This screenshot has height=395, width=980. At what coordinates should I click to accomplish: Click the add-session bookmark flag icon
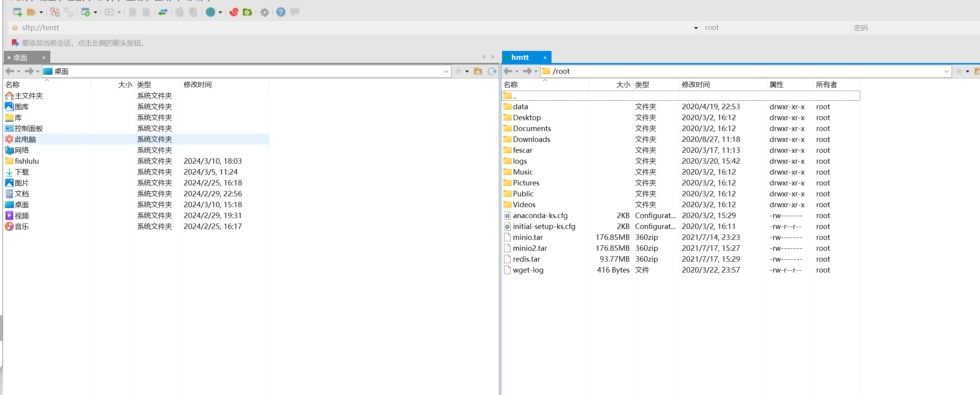tap(15, 43)
